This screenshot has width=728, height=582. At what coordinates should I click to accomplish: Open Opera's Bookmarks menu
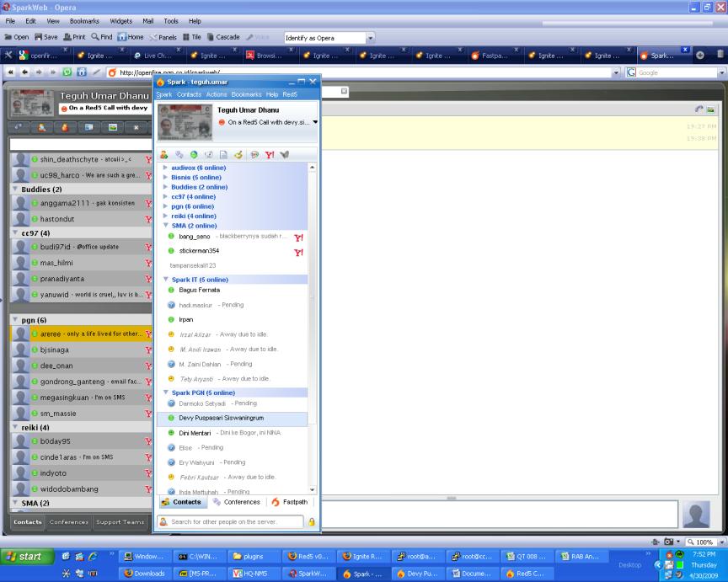(84, 21)
